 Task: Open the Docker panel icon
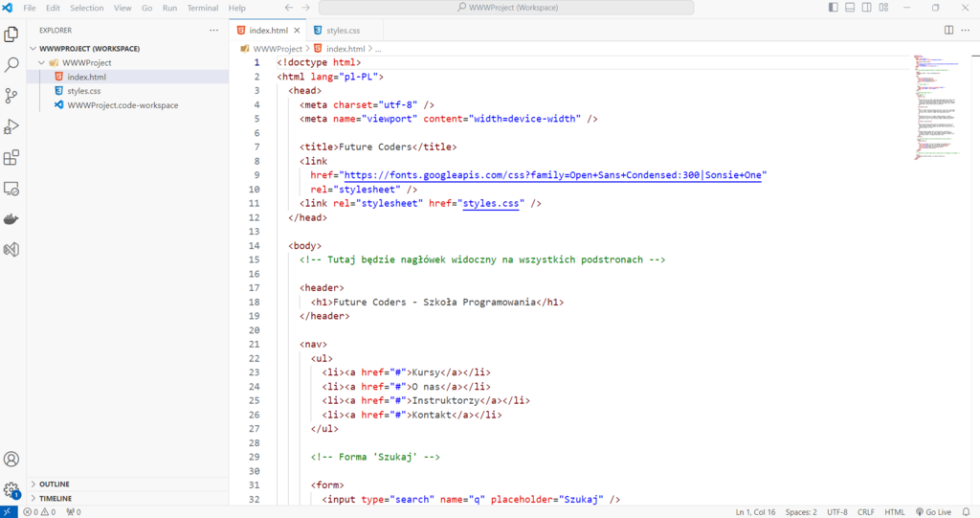pyautogui.click(x=12, y=218)
